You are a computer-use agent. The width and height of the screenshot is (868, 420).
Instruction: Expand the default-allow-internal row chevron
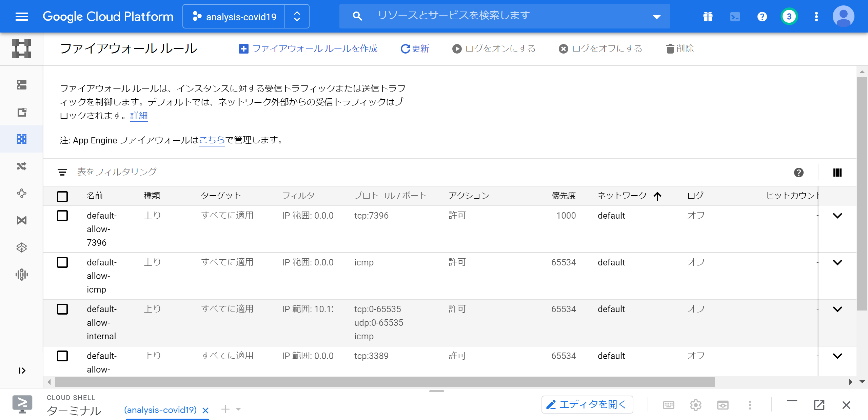click(x=837, y=309)
